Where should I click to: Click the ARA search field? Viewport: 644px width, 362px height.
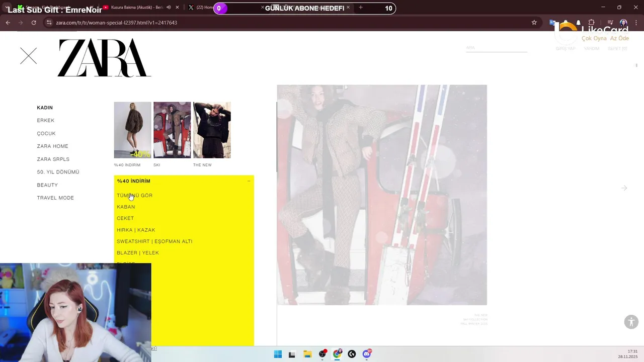496,48
